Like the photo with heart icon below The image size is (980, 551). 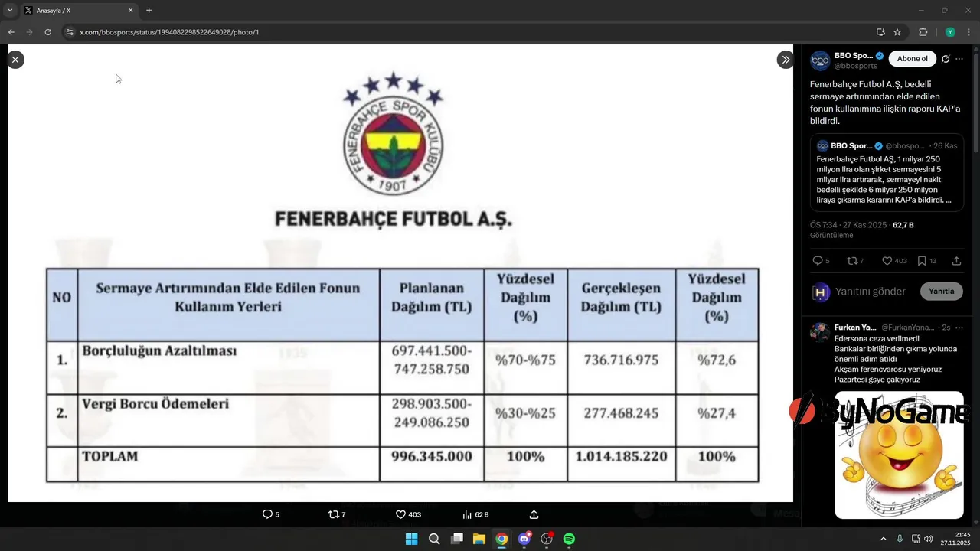[400, 514]
